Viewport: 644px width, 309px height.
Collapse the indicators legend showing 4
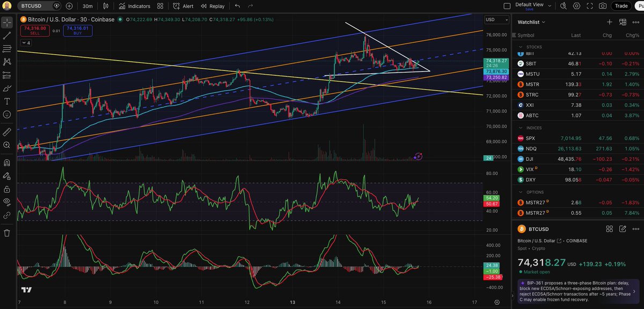pyautogui.click(x=26, y=42)
